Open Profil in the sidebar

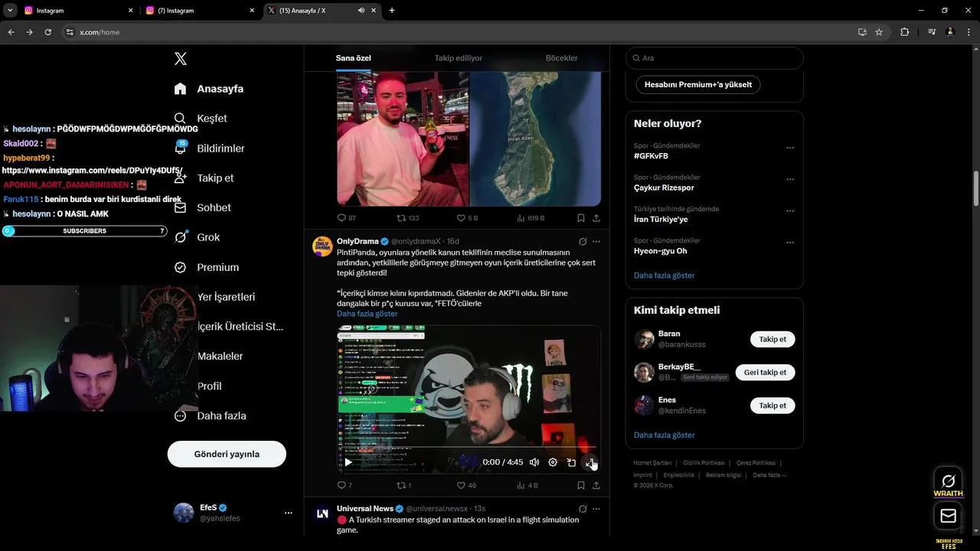pos(209,386)
